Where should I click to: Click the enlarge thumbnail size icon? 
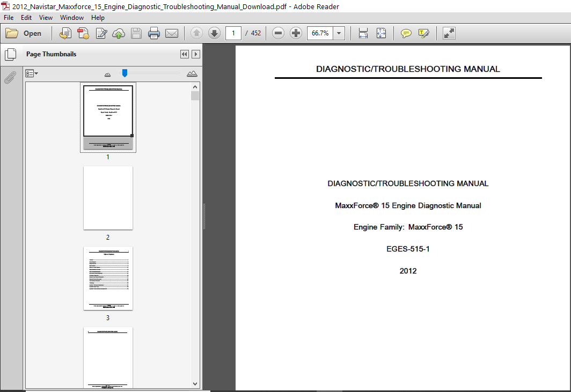pos(192,74)
